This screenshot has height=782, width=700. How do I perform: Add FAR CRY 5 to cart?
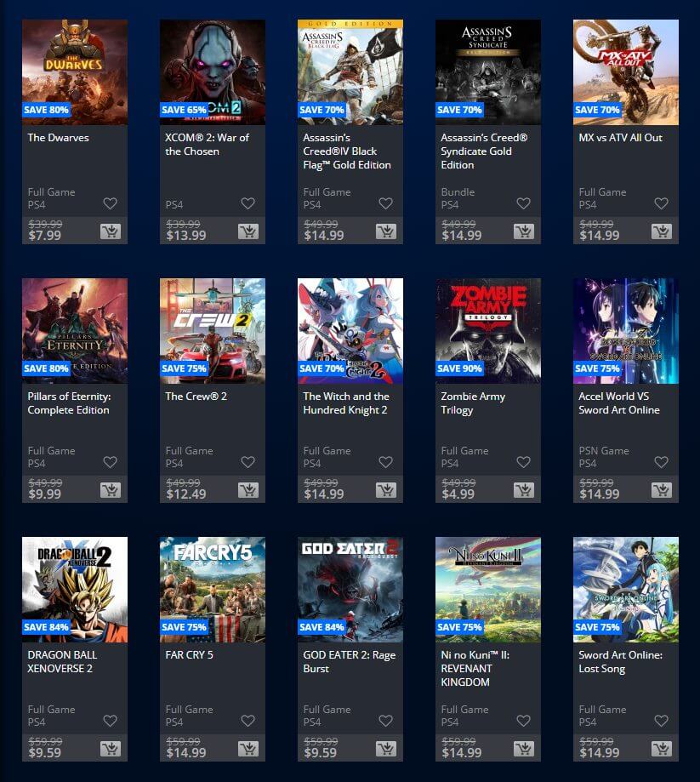(248, 749)
